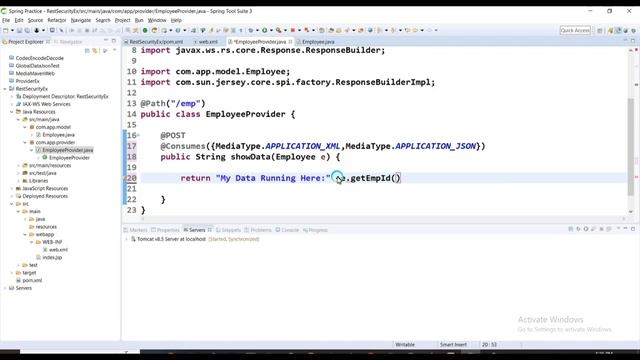Screen dimensions: 640x360
Task: Toggle code folding at line 16
Action: click(138, 135)
